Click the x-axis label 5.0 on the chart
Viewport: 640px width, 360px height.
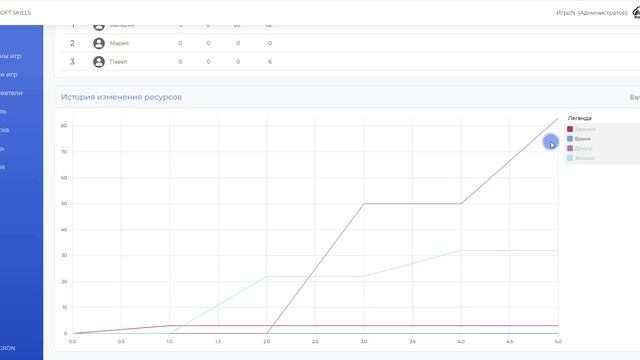(558, 341)
